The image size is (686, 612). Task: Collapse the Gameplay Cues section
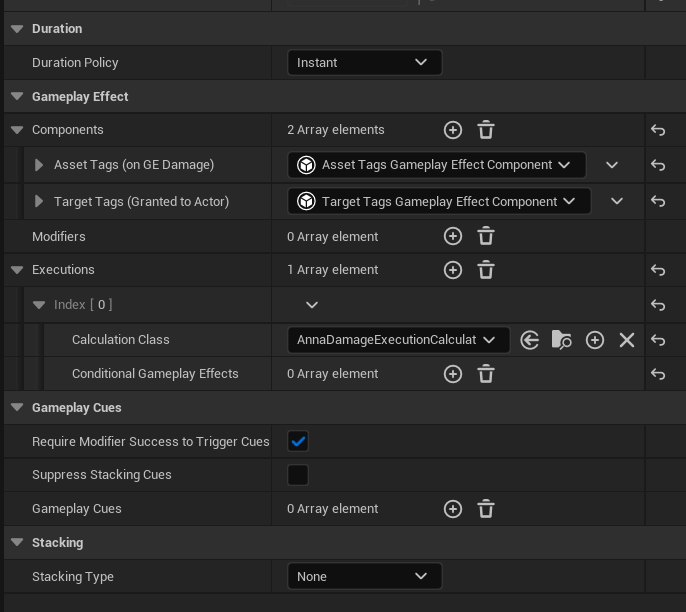pos(17,408)
